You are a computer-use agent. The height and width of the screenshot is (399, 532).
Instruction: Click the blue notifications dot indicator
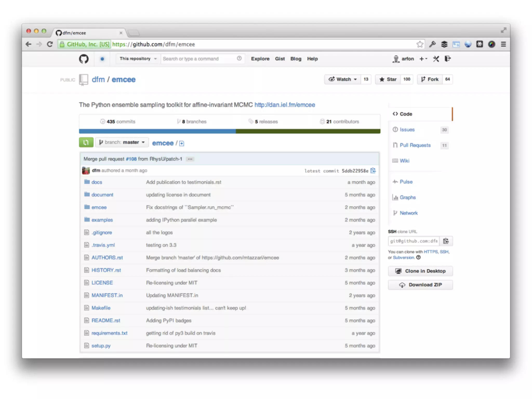(102, 59)
